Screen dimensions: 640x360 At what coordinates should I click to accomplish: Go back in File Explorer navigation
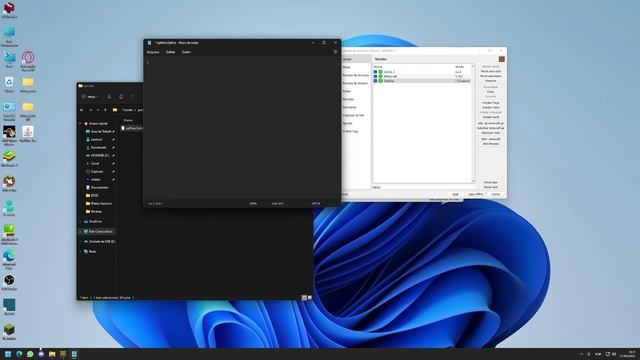click(82, 110)
